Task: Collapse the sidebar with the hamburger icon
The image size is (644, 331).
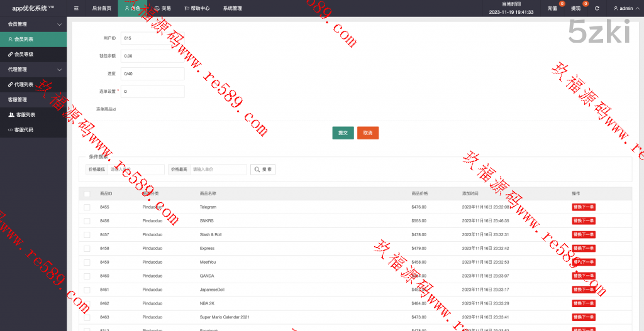Action: tap(76, 9)
